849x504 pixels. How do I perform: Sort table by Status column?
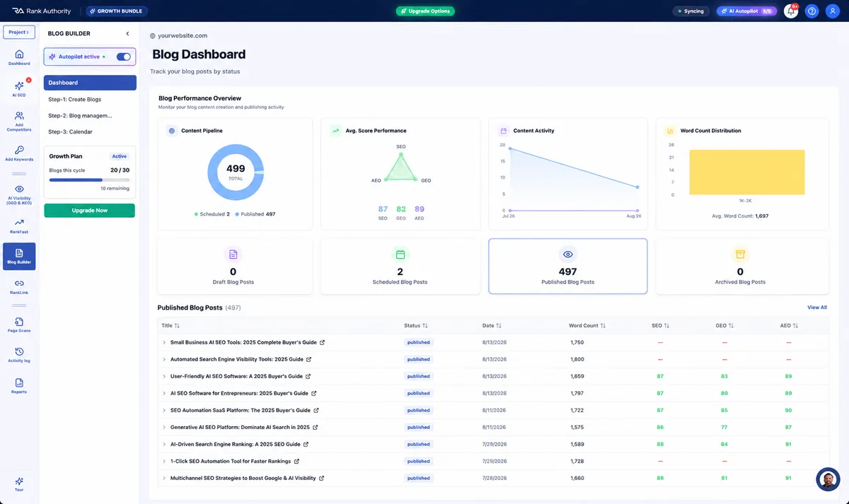[416, 326]
